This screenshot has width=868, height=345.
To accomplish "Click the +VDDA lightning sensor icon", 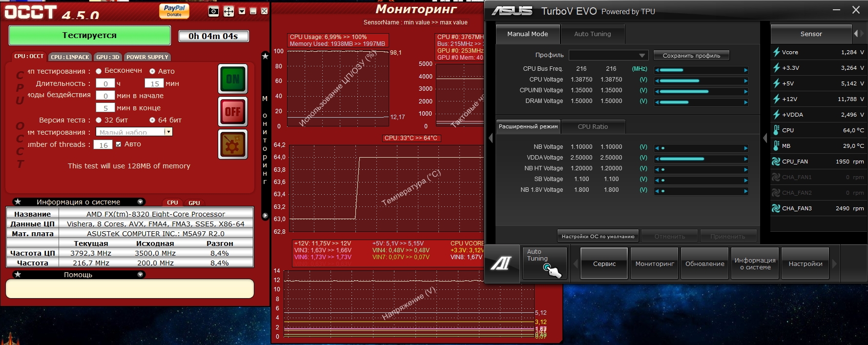I will click(776, 115).
